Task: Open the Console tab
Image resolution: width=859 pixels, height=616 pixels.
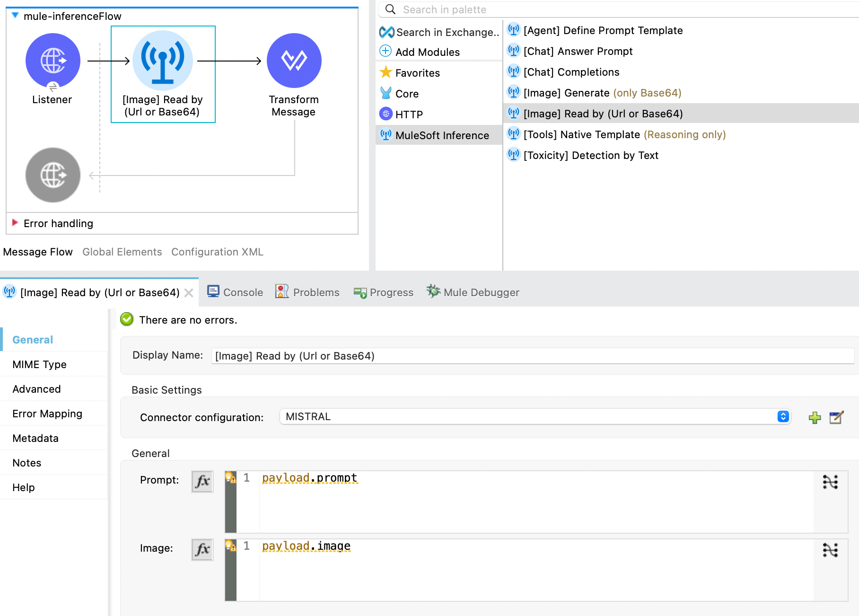Action: 235,292
